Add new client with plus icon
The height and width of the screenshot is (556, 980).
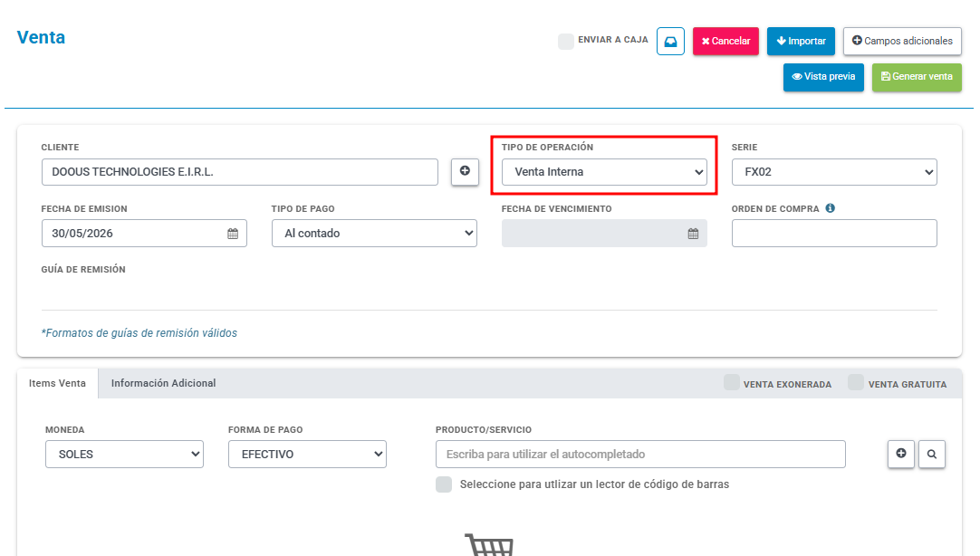click(465, 171)
